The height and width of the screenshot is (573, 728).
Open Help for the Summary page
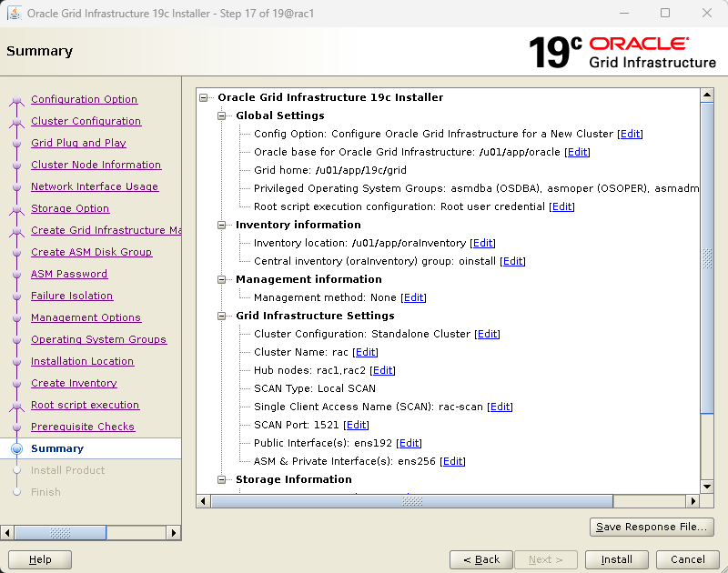40,559
